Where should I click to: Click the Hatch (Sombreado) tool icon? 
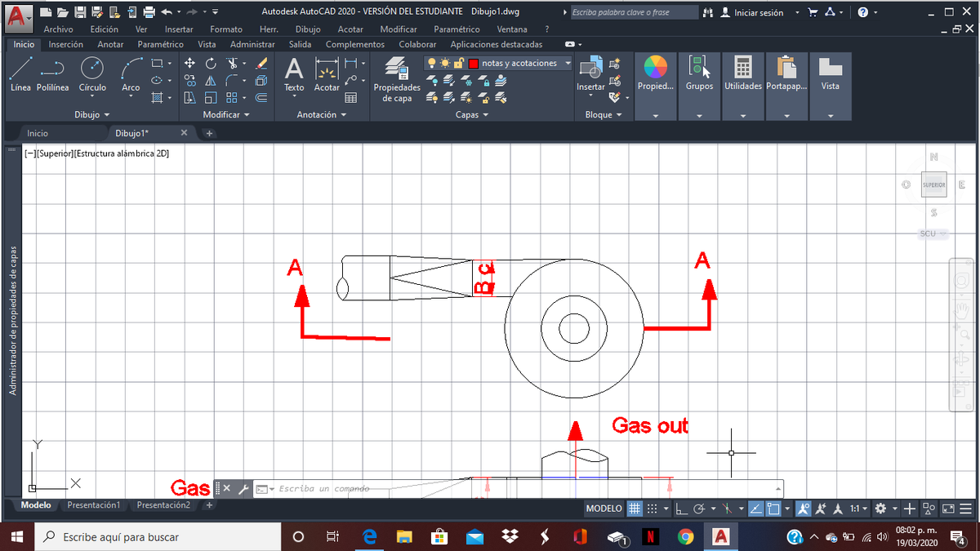pos(157,97)
